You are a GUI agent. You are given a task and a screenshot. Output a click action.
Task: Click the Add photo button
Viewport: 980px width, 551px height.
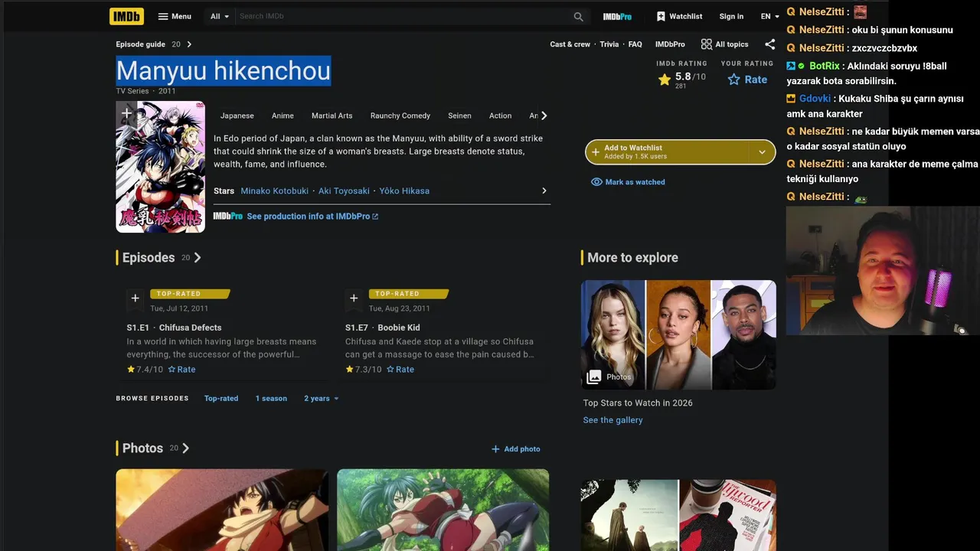[x=515, y=449]
